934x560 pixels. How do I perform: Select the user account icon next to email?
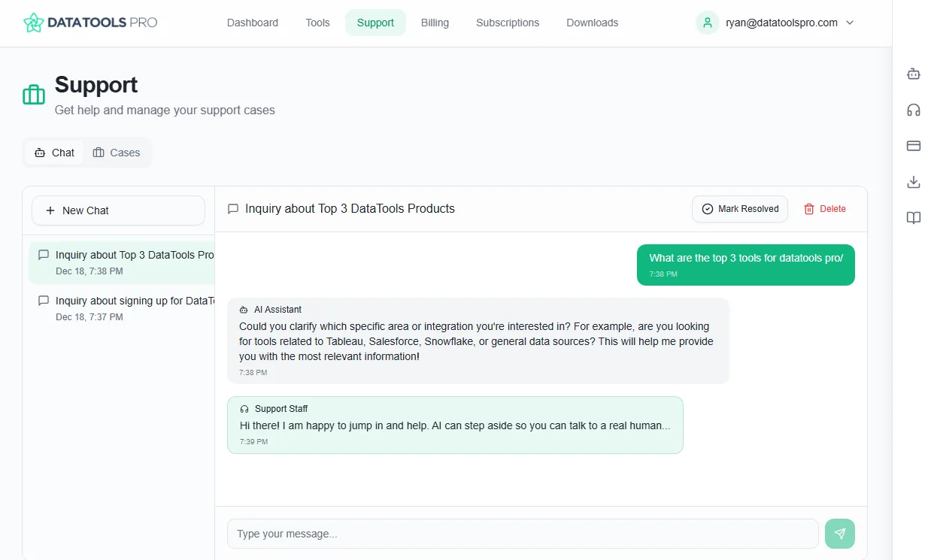coord(707,23)
